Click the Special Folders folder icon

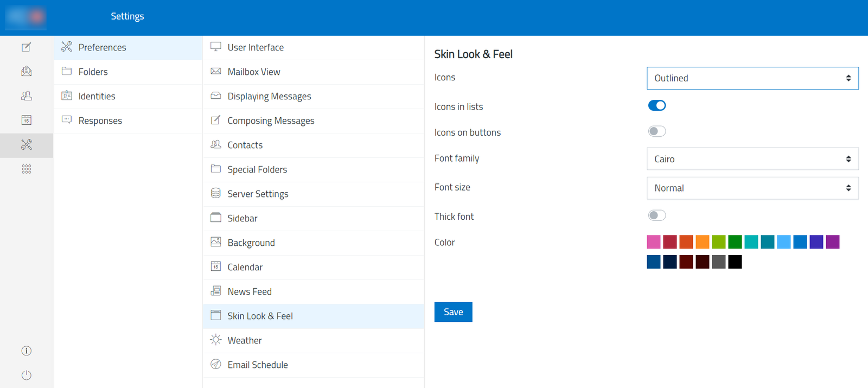[215, 169]
